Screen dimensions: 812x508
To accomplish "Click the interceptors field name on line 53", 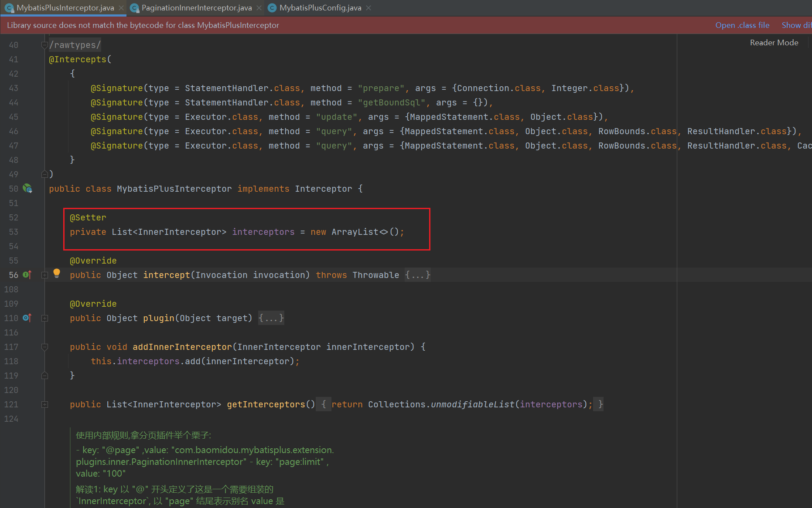I will 263,232.
